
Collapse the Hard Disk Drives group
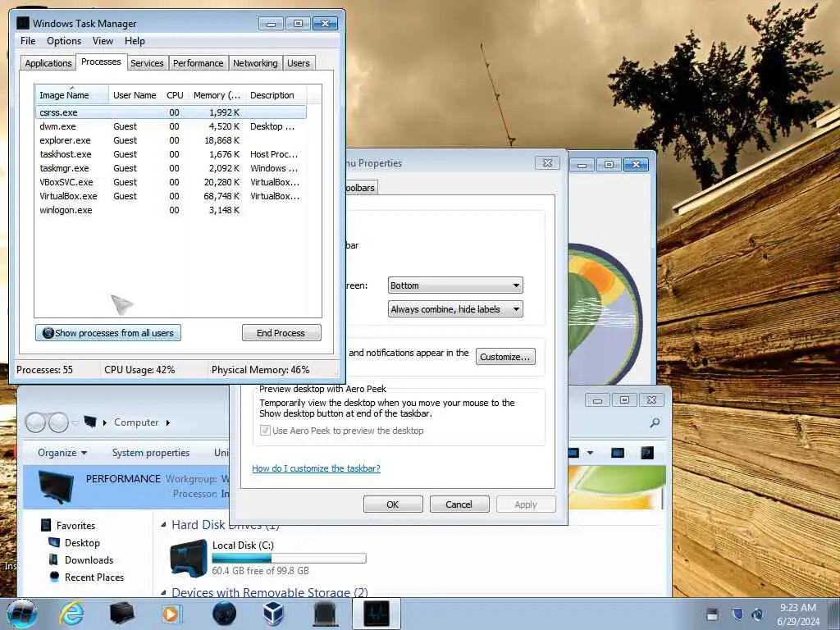coord(163,525)
